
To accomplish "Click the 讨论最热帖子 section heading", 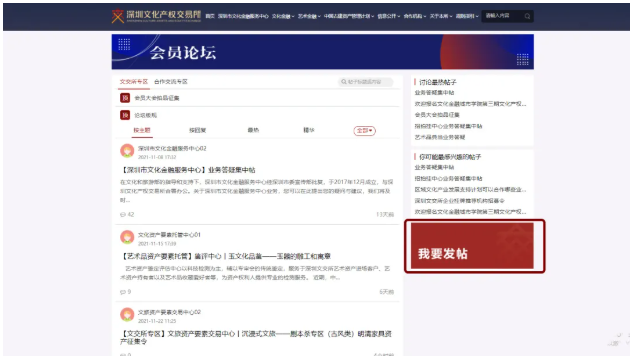I will tap(438, 82).
